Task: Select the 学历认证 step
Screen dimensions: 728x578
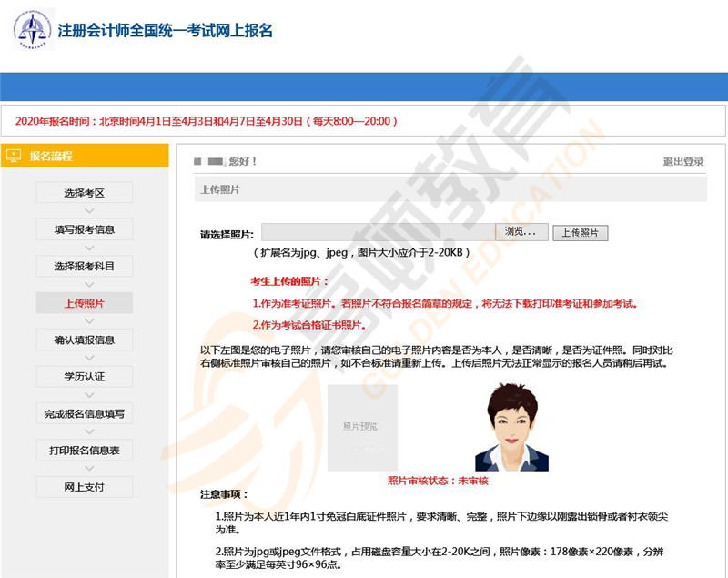Action: [84, 377]
